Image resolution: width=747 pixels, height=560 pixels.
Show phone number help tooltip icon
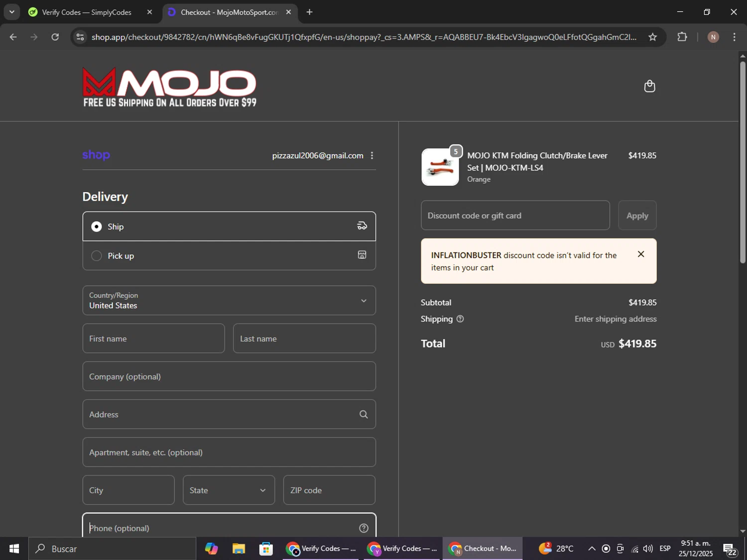(364, 528)
